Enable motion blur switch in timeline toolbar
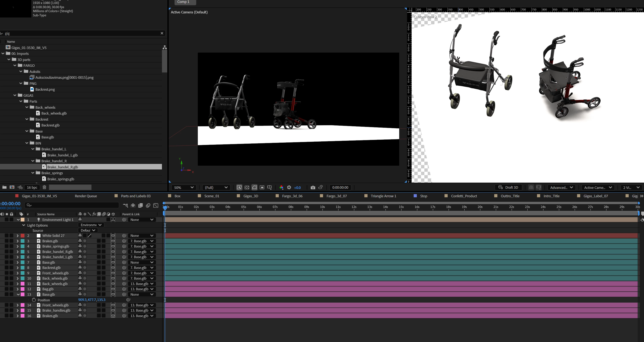 pyautogui.click(x=148, y=205)
